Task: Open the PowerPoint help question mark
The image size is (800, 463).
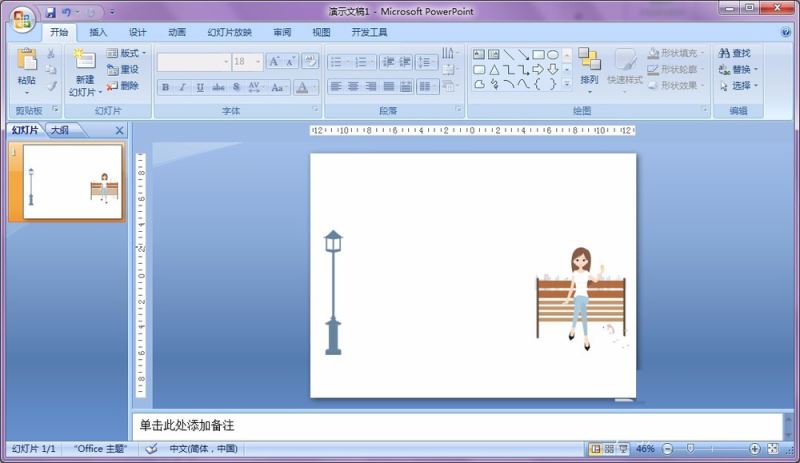Action: (785, 32)
